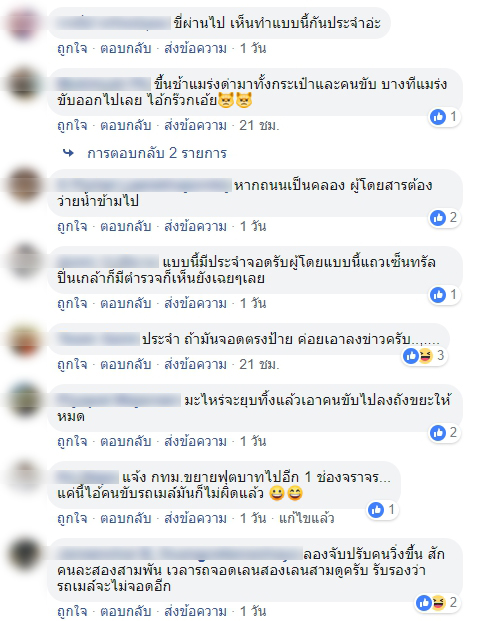View like-and-haha reactions showing 2 on last comment
Screen dimensions: 494x621
[437, 603]
